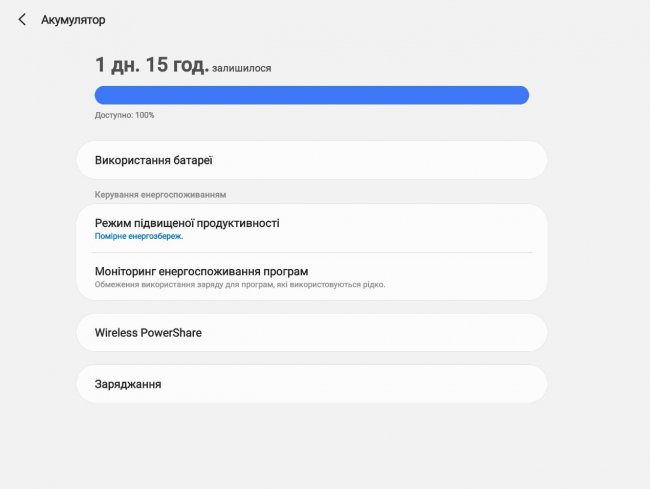Click the blue Помірне енергозбереж. status text
Image resolution: width=650 pixels, height=489 pixels.
139,236
